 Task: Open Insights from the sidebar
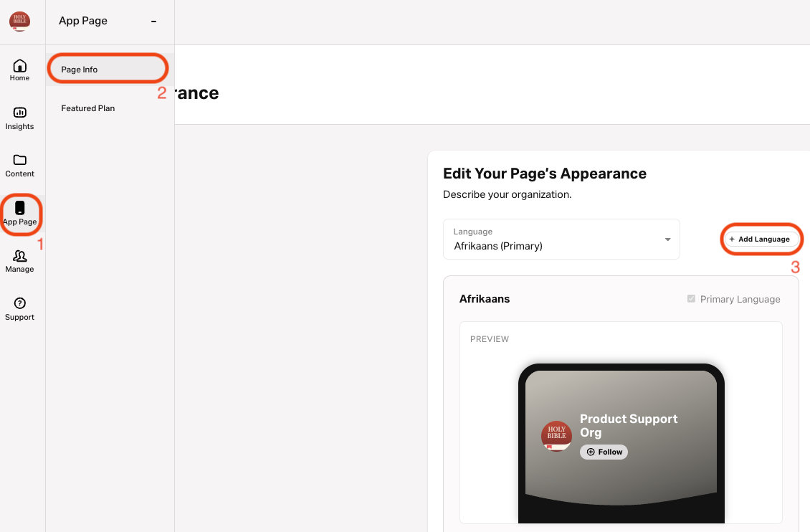(19, 118)
